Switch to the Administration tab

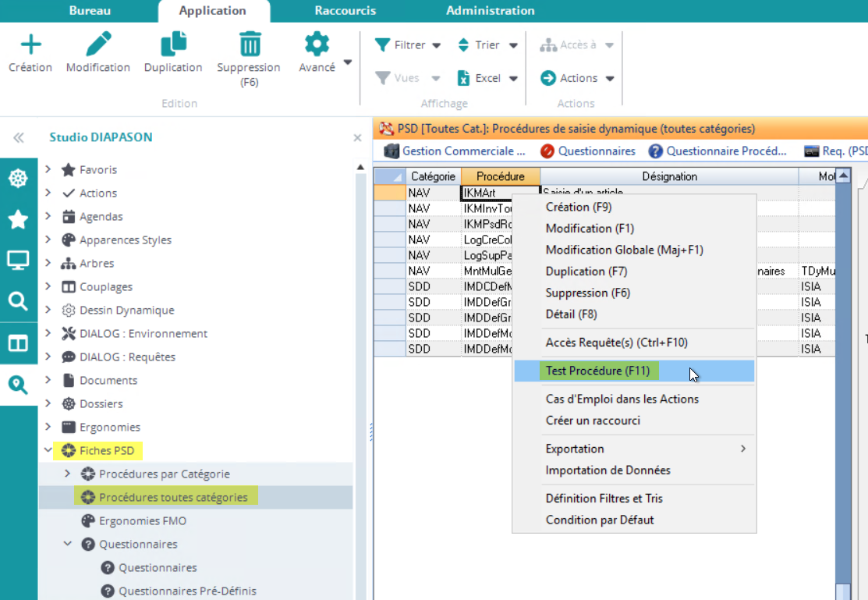[490, 11]
